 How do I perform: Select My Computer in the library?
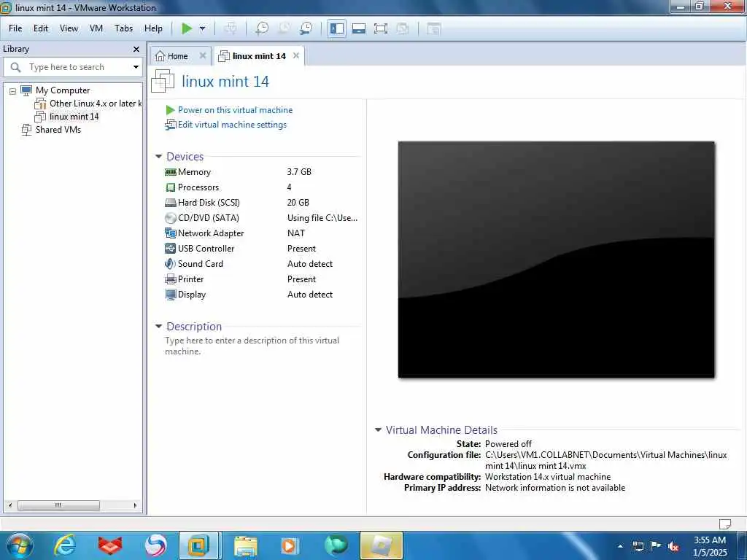pos(63,90)
